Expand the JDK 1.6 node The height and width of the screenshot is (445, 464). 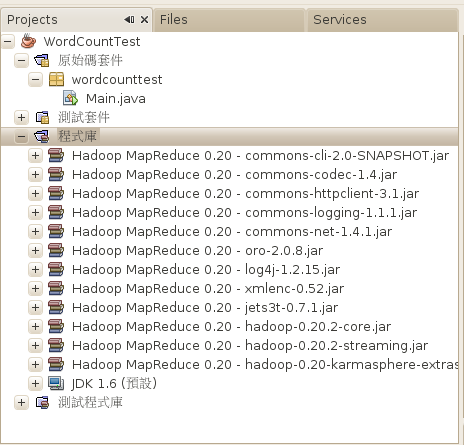pyautogui.click(x=35, y=383)
